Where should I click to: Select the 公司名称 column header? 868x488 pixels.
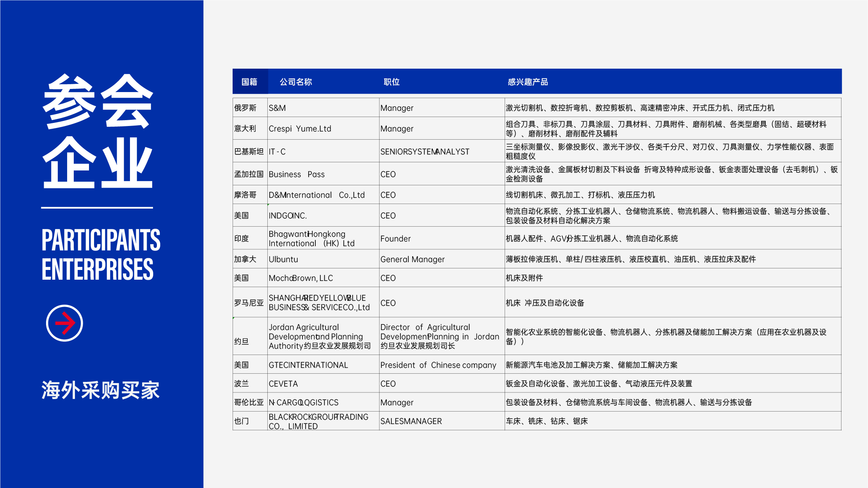pyautogui.click(x=296, y=82)
